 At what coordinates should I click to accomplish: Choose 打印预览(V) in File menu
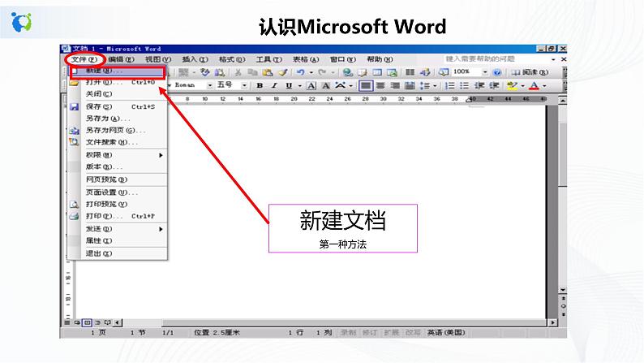(x=118, y=204)
